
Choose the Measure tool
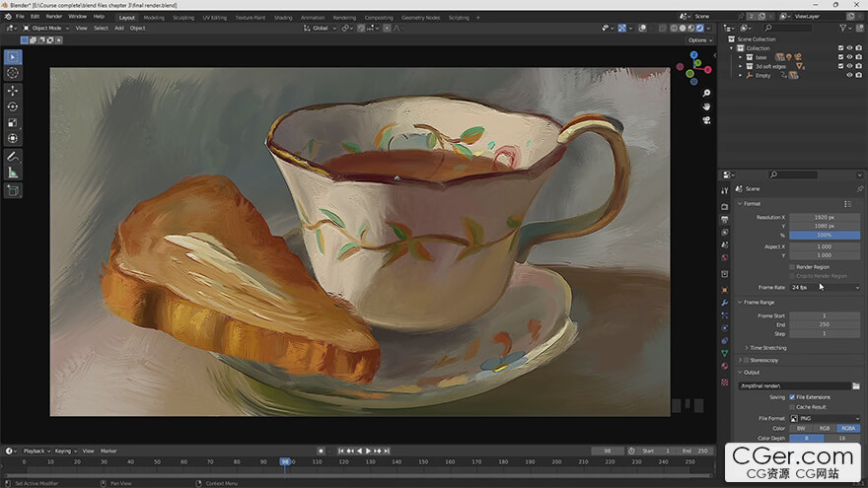(x=13, y=173)
